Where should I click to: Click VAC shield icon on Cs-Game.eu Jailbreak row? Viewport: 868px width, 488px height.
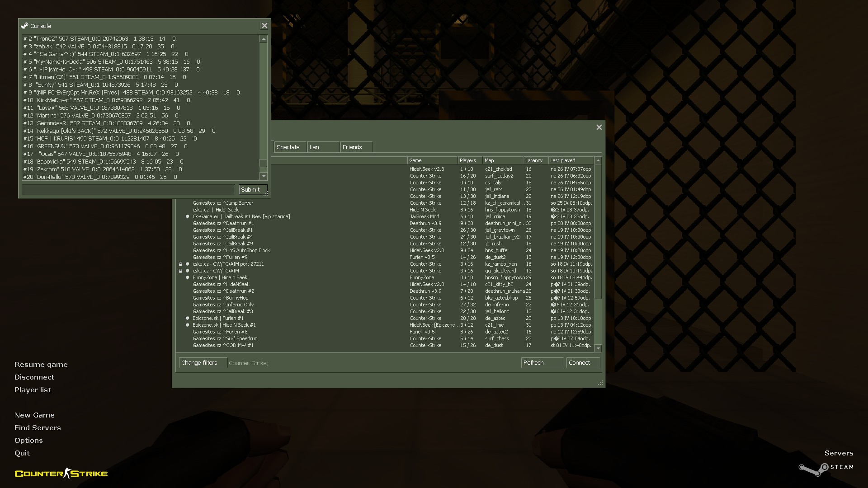[187, 216]
